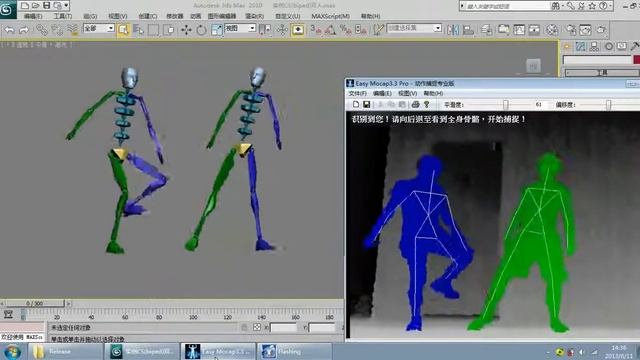Screen dimensions: 640x360
Task: Click the 偏移度 offset slider thumb
Action: 608,105
